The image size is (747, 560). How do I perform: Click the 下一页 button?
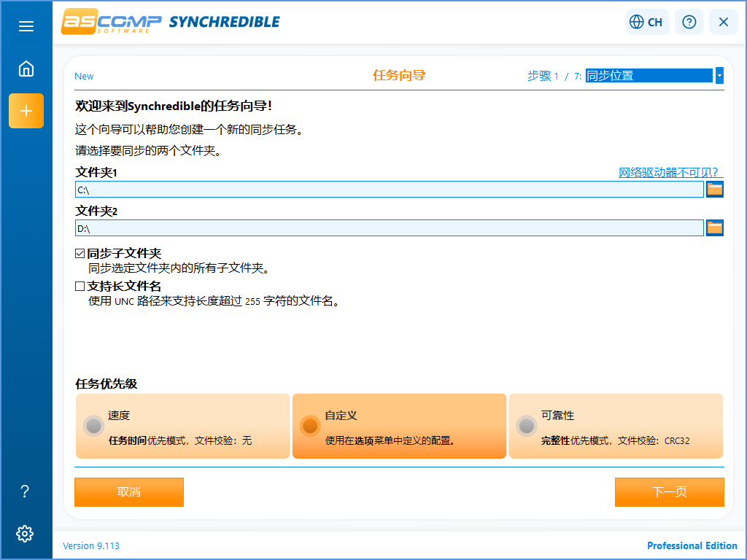coord(669,492)
